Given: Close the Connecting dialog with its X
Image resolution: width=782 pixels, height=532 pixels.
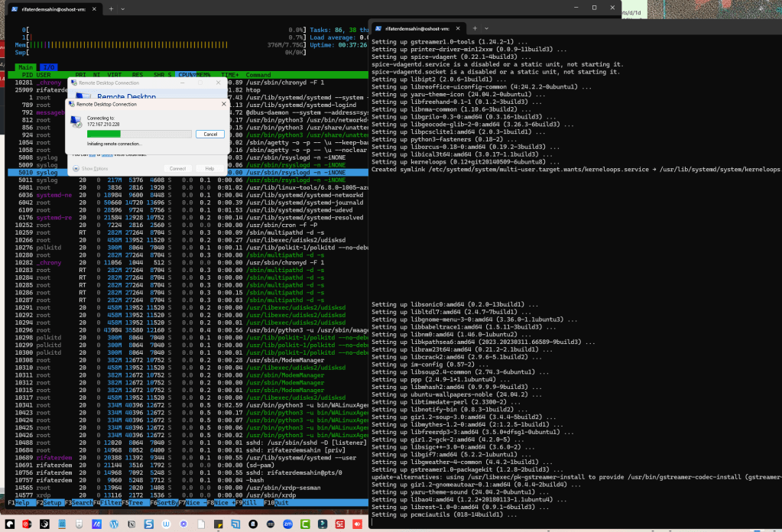Looking at the screenshot, I should [x=223, y=104].
